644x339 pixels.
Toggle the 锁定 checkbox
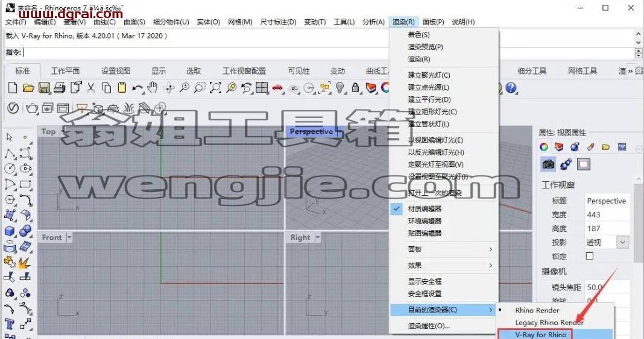click(589, 256)
